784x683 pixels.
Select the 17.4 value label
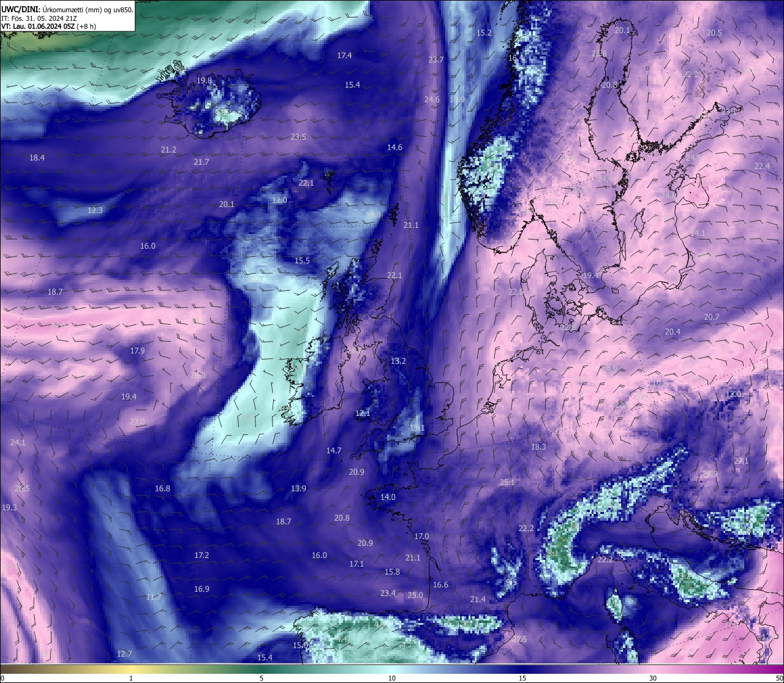point(344,56)
